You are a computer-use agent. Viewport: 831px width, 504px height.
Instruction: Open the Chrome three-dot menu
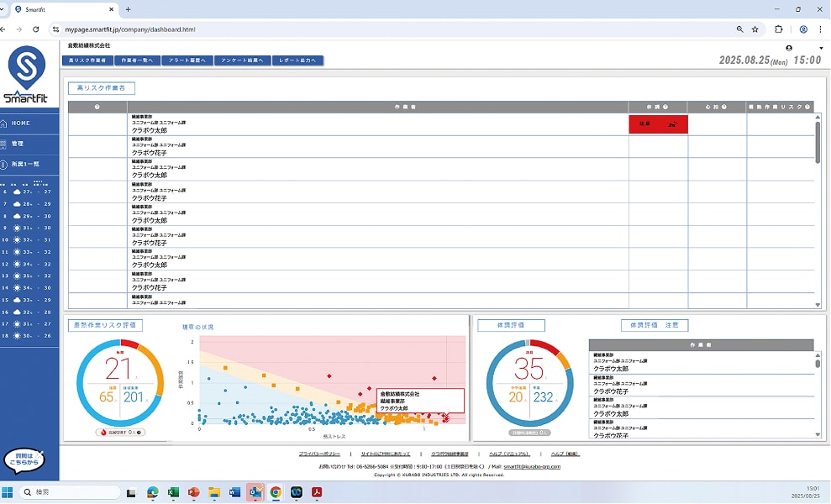(x=820, y=29)
